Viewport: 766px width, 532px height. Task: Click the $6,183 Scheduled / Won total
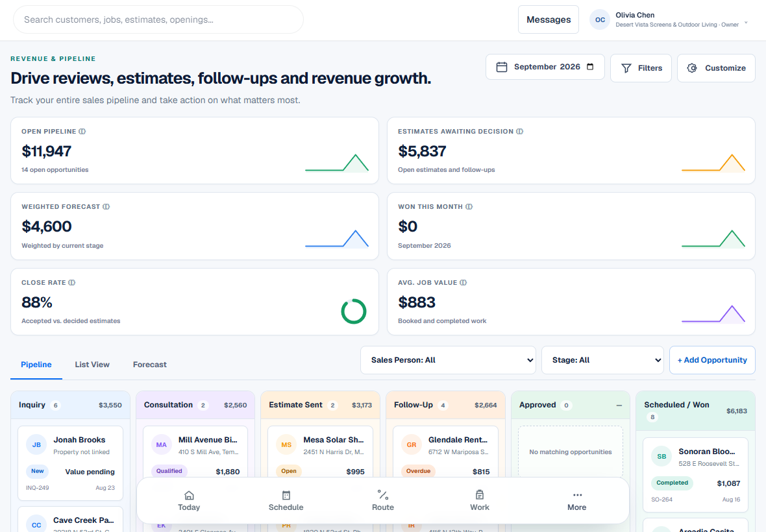[737, 411]
